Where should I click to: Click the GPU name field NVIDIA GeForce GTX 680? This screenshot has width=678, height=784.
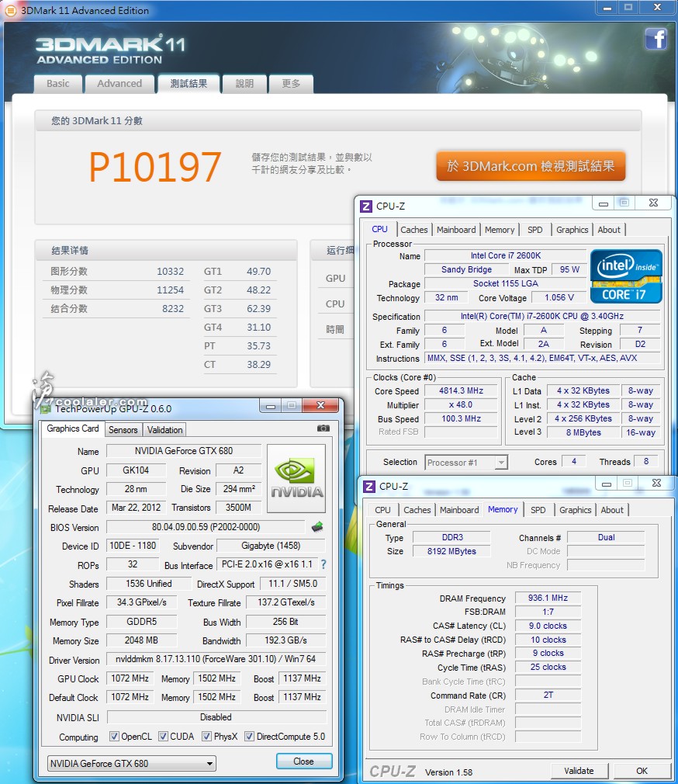pyautogui.click(x=184, y=451)
